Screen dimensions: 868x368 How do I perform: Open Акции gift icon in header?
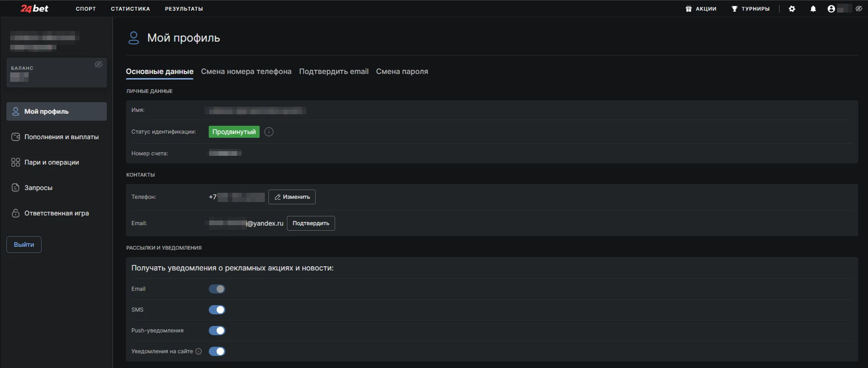(x=689, y=9)
